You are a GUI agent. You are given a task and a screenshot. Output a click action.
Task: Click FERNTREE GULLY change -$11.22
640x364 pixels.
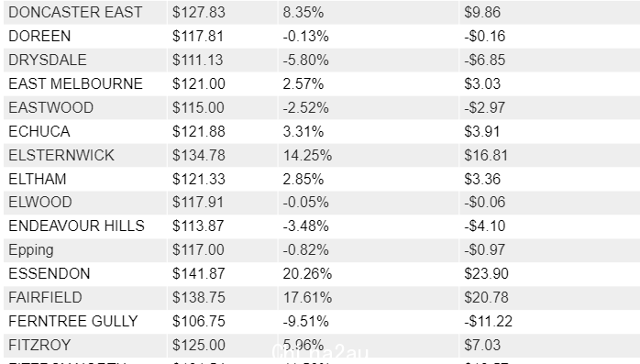[488, 321]
